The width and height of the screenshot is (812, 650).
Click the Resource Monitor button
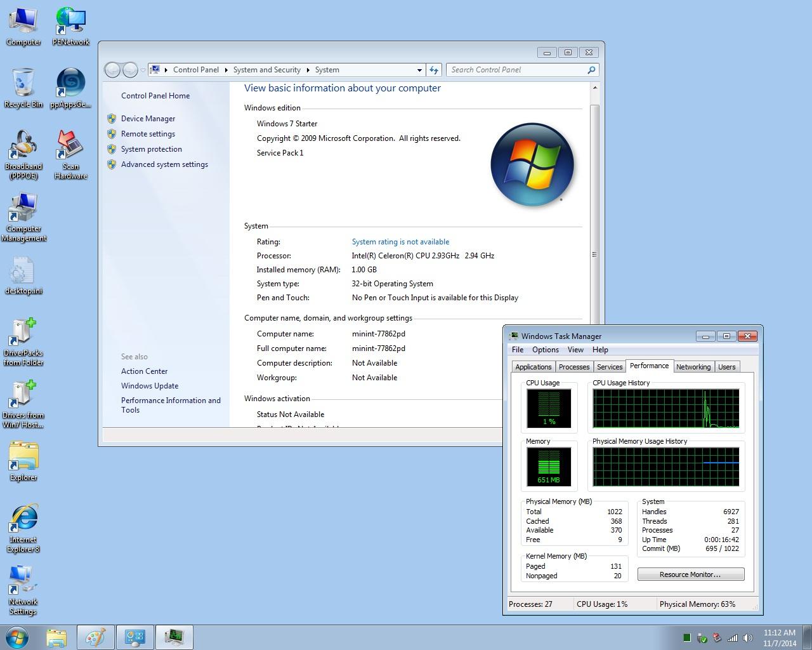tap(691, 574)
